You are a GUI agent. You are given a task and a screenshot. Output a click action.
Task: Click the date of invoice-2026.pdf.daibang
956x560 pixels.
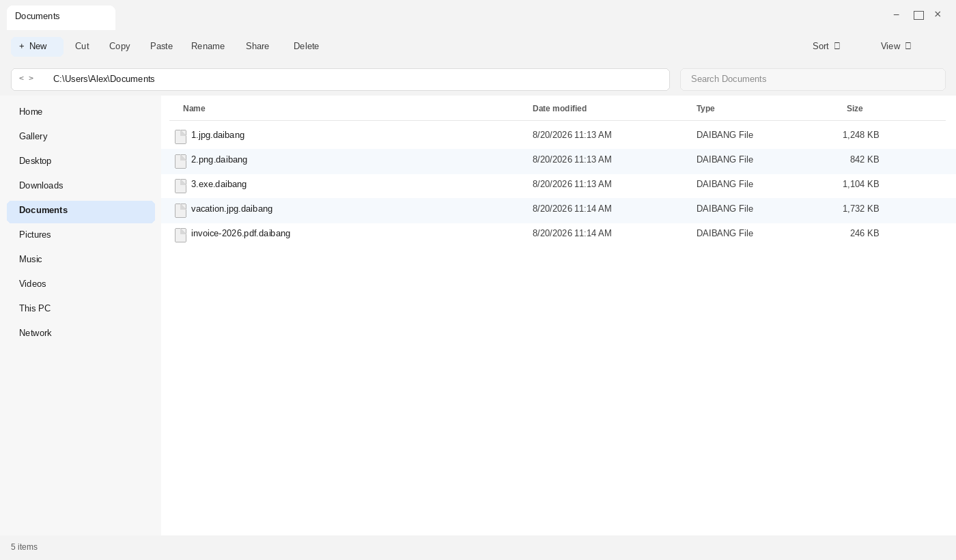(572, 234)
